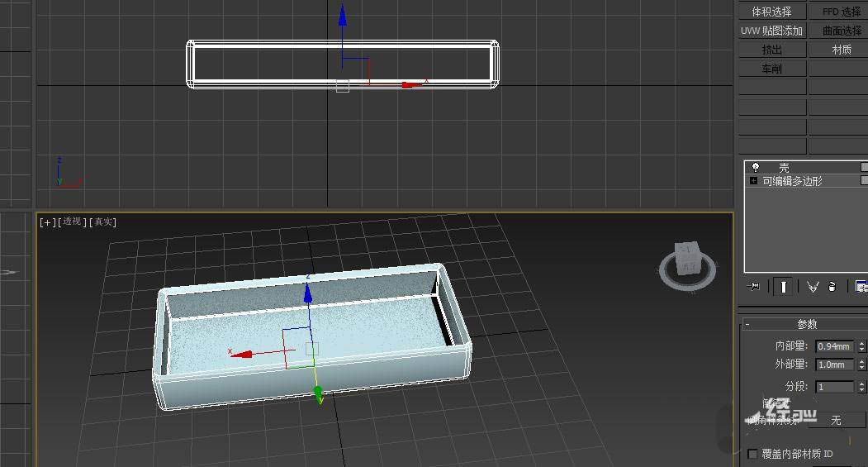Toggle the 壳 modifier lightbulb icon
This screenshot has width=868, height=467.
pyautogui.click(x=756, y=167)
